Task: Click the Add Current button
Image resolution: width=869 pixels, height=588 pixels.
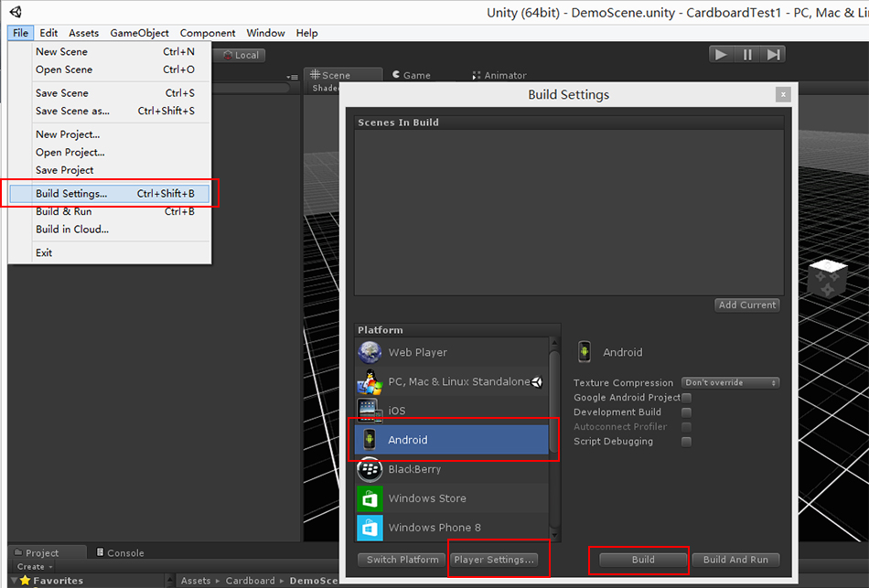Action: point(747,305)
